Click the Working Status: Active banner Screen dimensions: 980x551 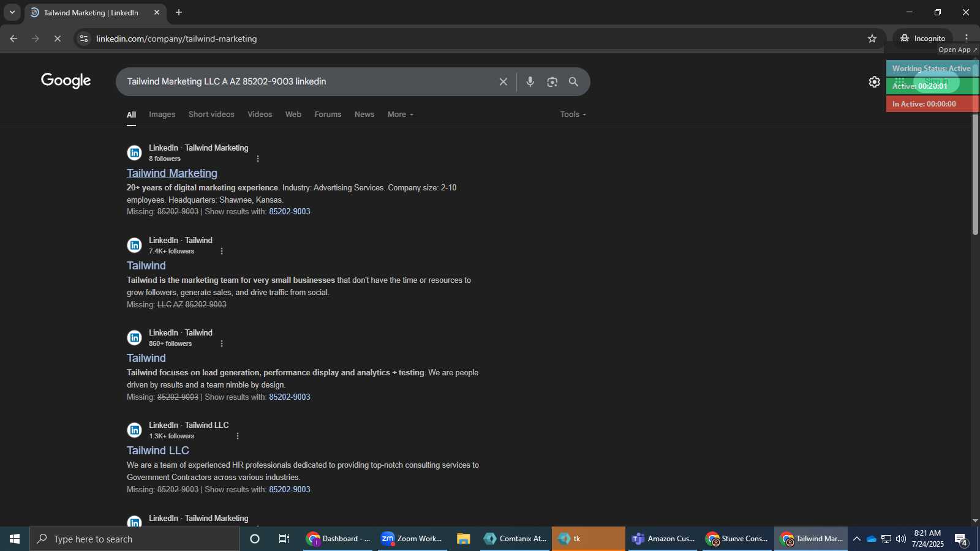(x=932, y=69)
